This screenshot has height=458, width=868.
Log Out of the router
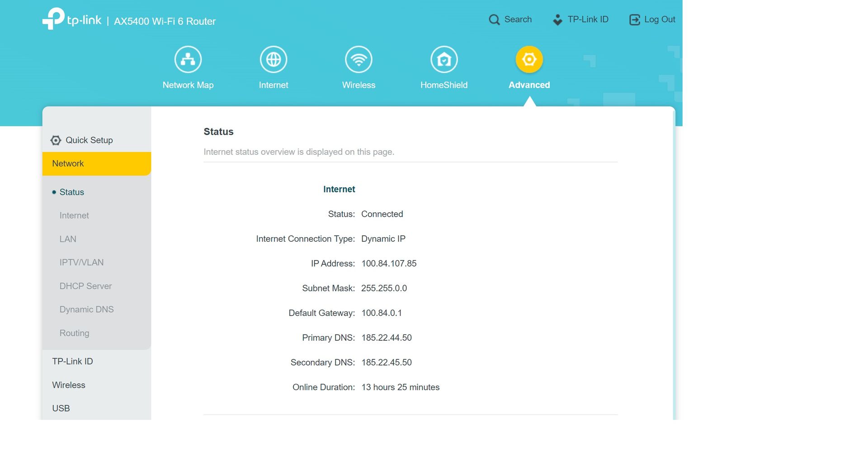pos(660,19)
